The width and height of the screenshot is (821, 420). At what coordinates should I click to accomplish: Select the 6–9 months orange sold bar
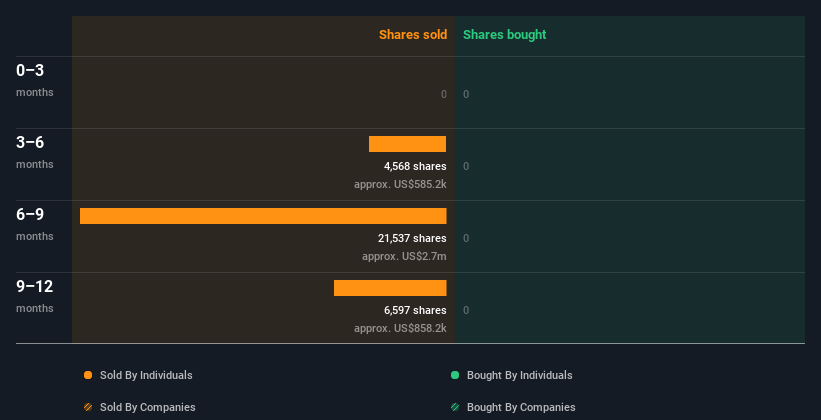pyautogui.click(x=263, y=216)
